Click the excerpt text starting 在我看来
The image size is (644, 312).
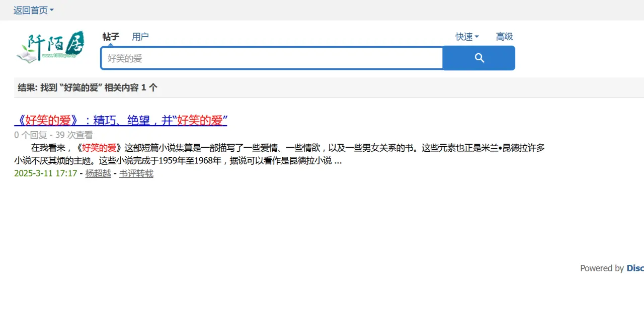click(279, 154)
